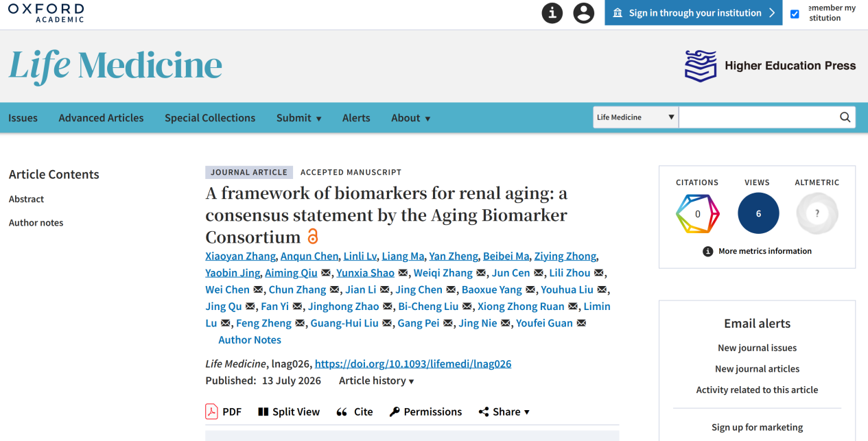Click the search magnifier icon
868x441 pixels.
pyautogui.click(x=845, y=117)
